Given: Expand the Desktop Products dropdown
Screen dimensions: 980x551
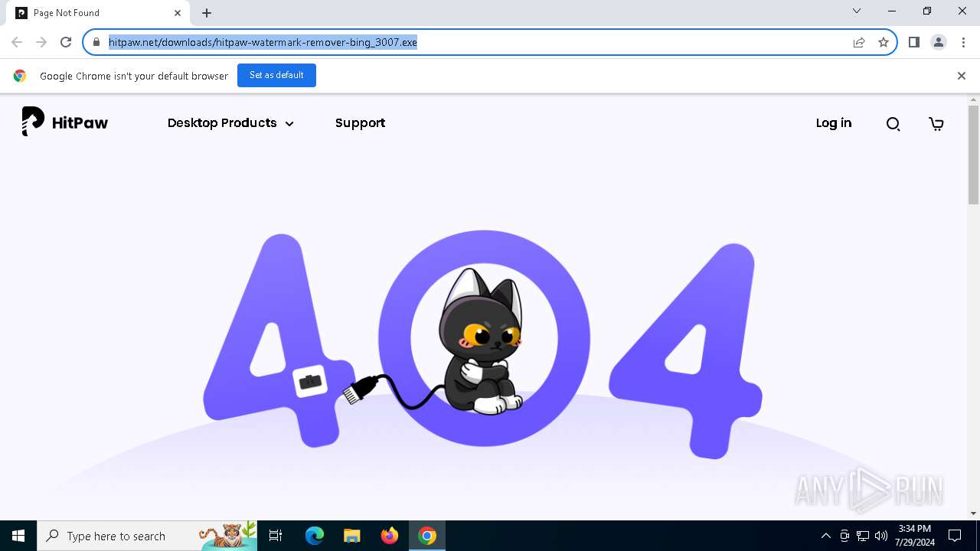Looking at the screenshot, I should tap(230, 123).
